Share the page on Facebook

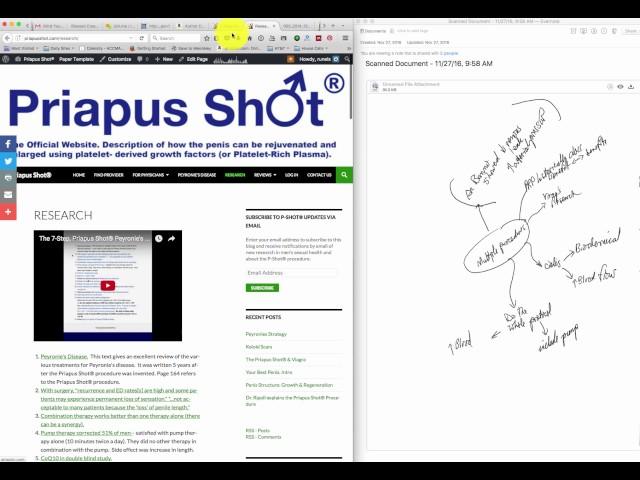(x=8, y=144)
